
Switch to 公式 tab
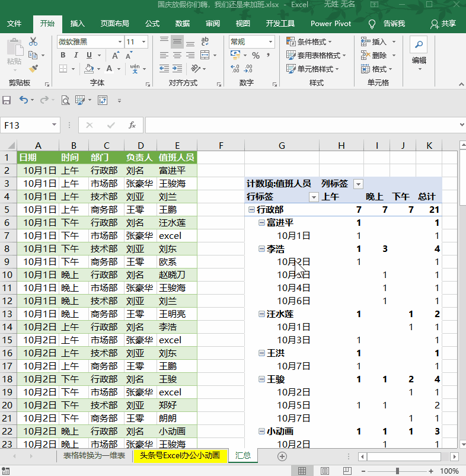point(152,24)
